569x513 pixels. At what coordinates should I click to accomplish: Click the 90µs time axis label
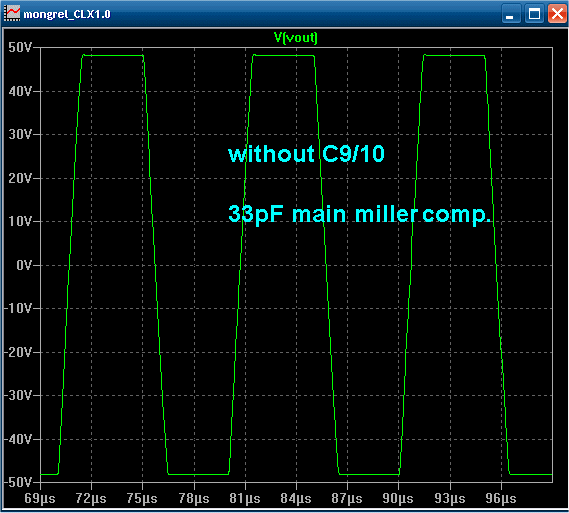point(398,498)
